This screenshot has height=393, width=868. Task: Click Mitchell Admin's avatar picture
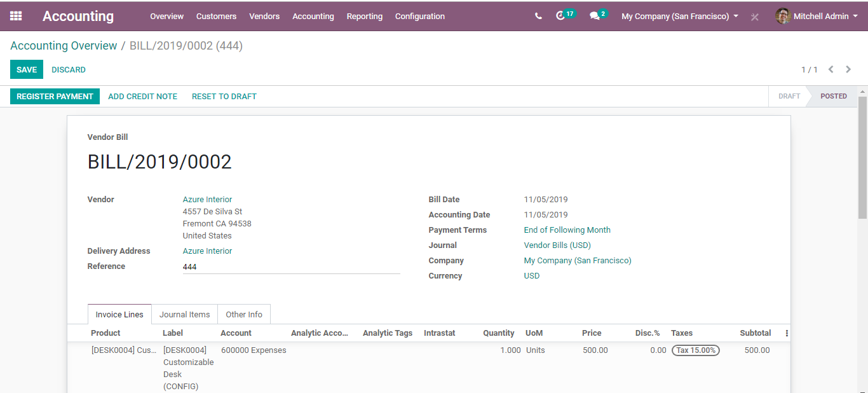click(x=783, y=16)
